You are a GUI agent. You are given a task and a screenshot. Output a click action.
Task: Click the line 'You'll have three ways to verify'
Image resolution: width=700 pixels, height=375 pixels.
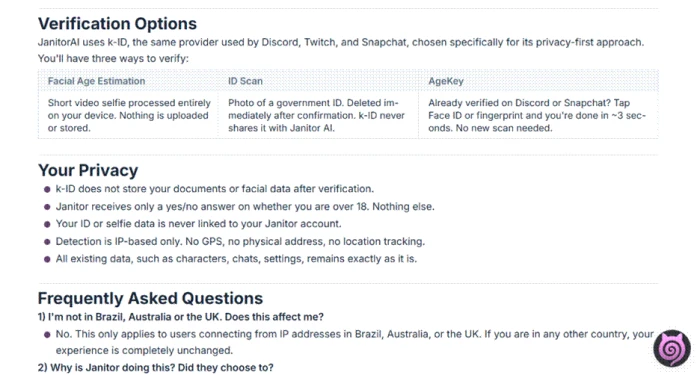(113, 58)
